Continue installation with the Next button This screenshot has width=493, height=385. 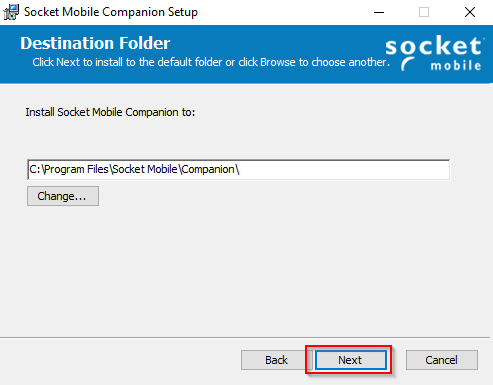(x=350, y=360)
